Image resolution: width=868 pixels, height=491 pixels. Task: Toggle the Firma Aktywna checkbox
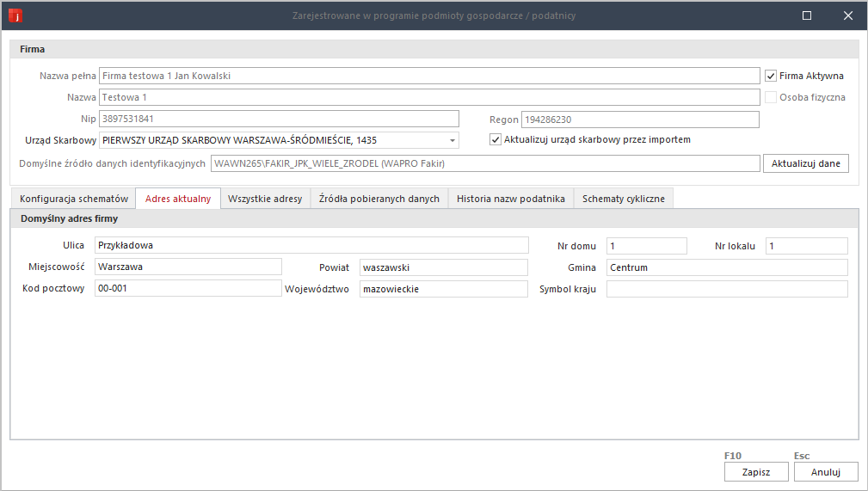pyautogui.click(x=771, y=76)
